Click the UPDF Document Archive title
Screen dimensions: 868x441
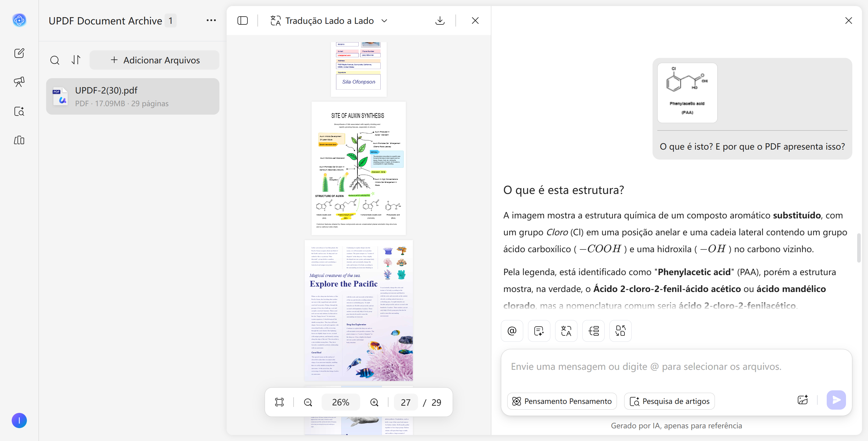[105, 21]
